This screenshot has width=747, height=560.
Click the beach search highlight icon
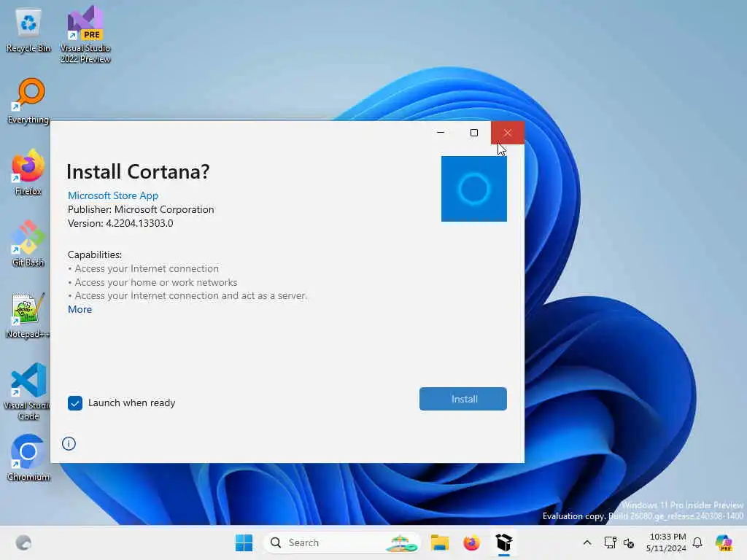pos(400,543)
